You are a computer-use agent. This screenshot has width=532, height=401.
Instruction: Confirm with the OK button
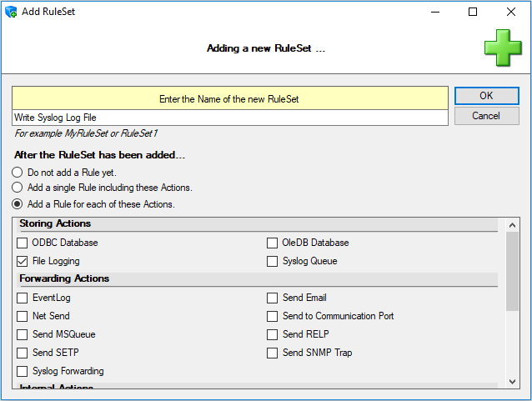click(x=486, y=96)
